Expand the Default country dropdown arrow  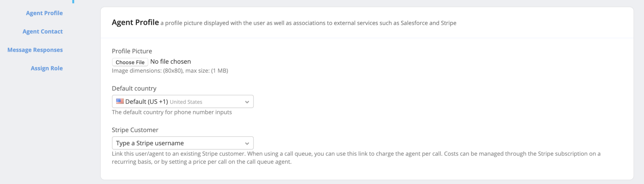pyautogui.click(x=247, y=102)
